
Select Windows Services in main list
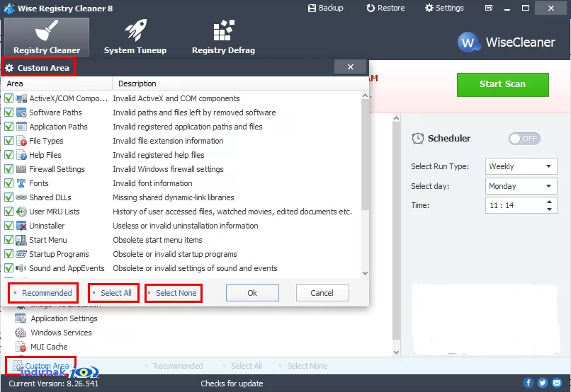pyautogui.click(x=61, y=333)
